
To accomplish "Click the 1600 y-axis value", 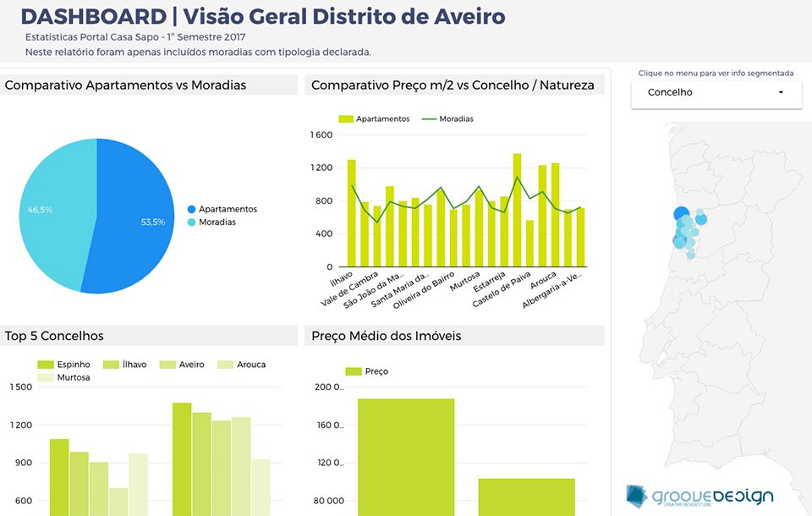I will click(321, 135).
